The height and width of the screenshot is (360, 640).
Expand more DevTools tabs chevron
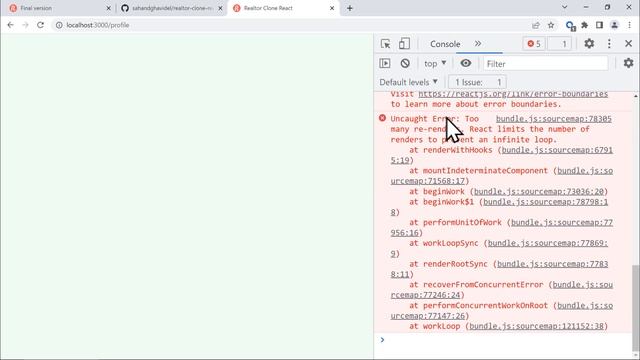[x=478, y=44]
